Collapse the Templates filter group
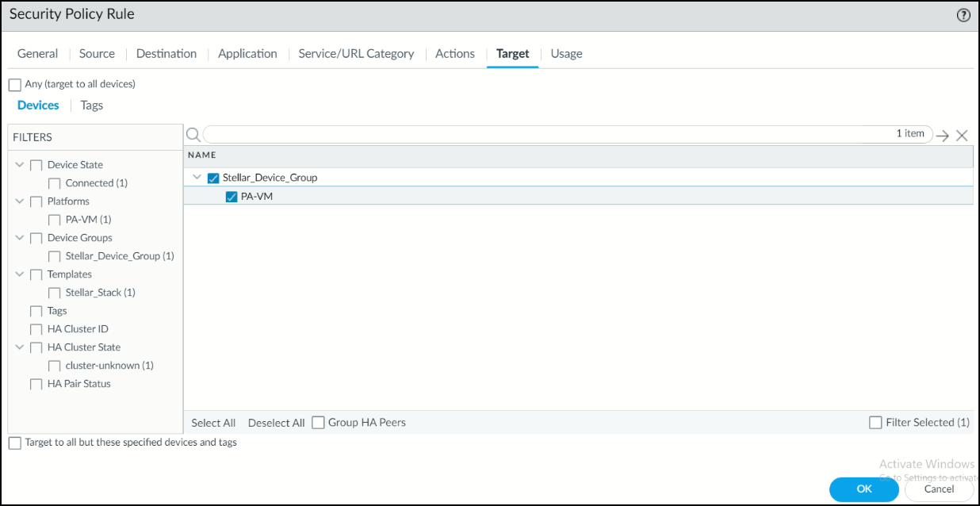The height and width of the screenshot is (506, 980). coord(20,274)
